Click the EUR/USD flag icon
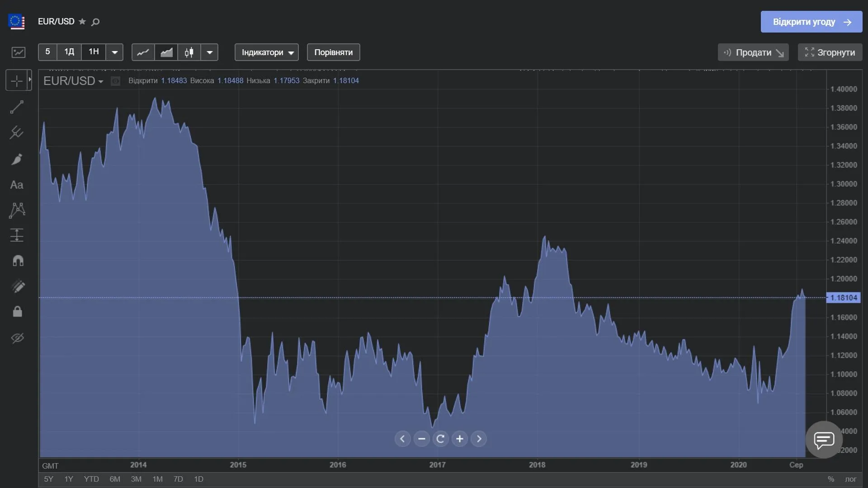 17,22
